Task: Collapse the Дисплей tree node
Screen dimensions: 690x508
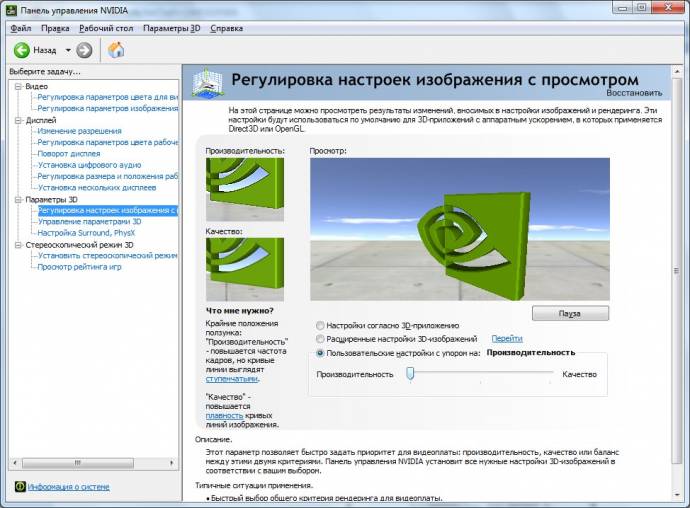Action: coord(18,120)
